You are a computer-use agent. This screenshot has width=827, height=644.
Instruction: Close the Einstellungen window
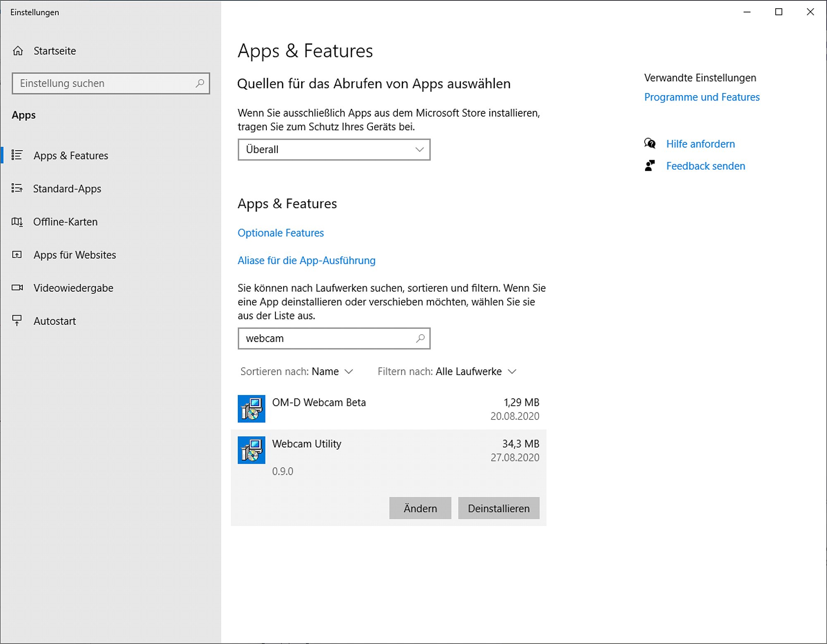click(x=810, y=12)
